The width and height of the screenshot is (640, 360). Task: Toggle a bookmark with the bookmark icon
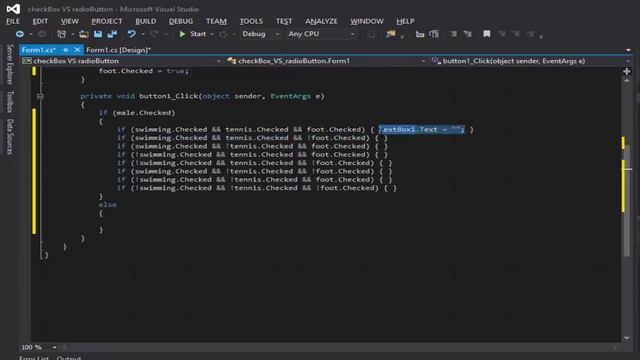pyautogui.click(x=487, y=34)
